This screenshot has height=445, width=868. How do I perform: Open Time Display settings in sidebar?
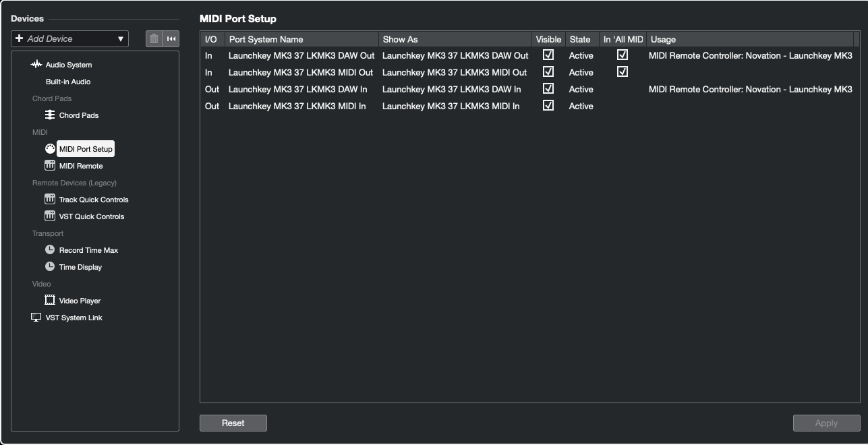(x=80, y=267)
